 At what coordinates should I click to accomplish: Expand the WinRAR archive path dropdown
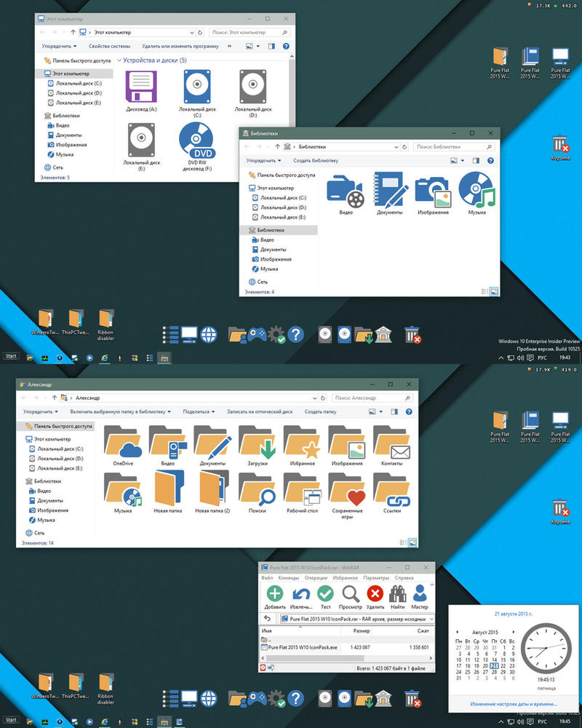432,619
